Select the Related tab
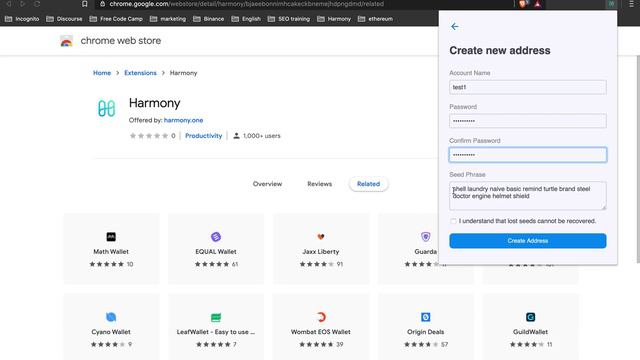640x360 pixels. [x=369, y=184]
